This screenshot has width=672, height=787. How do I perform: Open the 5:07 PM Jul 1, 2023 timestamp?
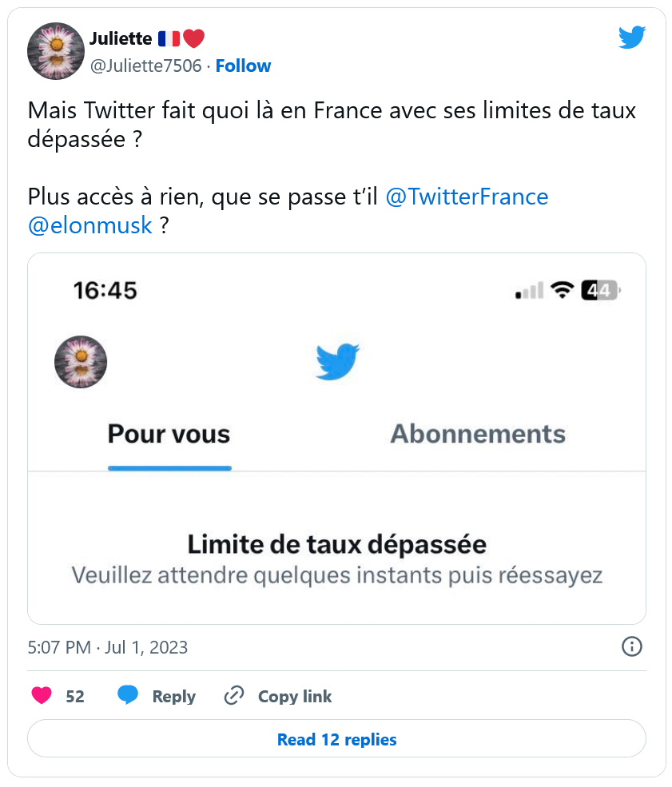tap(108, 647)
